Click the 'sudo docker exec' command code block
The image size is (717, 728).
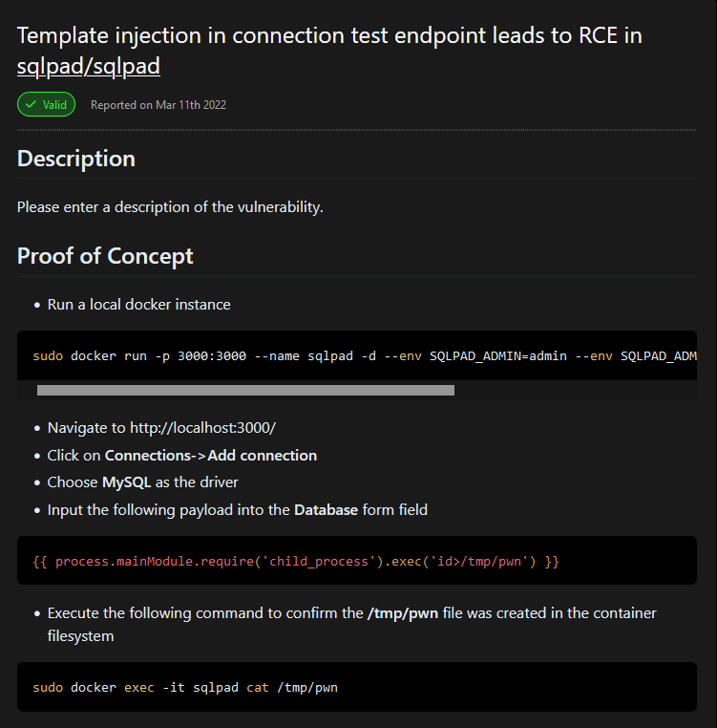point(357,687)
